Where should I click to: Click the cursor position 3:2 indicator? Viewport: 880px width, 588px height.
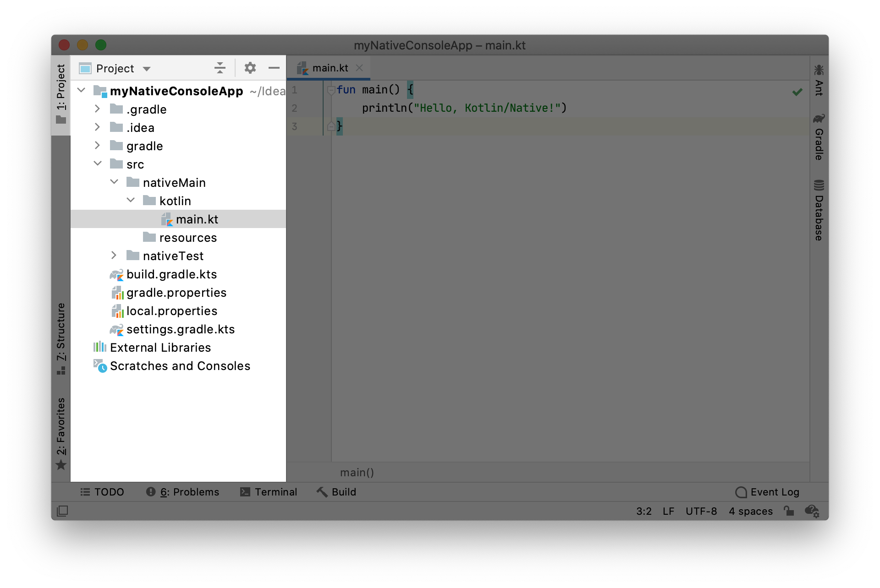(x=643, y=511)
